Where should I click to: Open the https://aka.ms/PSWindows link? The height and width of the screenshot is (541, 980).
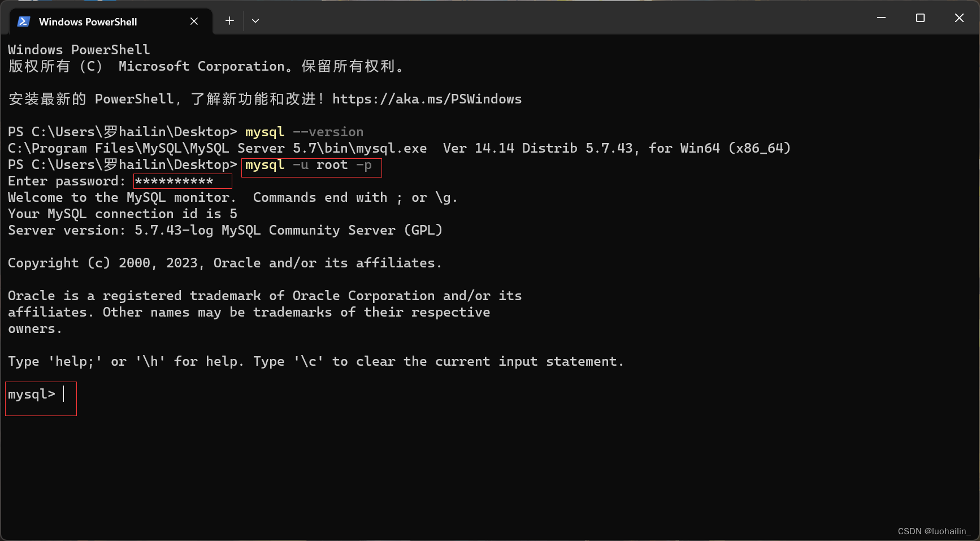click(x=427, y=99)
